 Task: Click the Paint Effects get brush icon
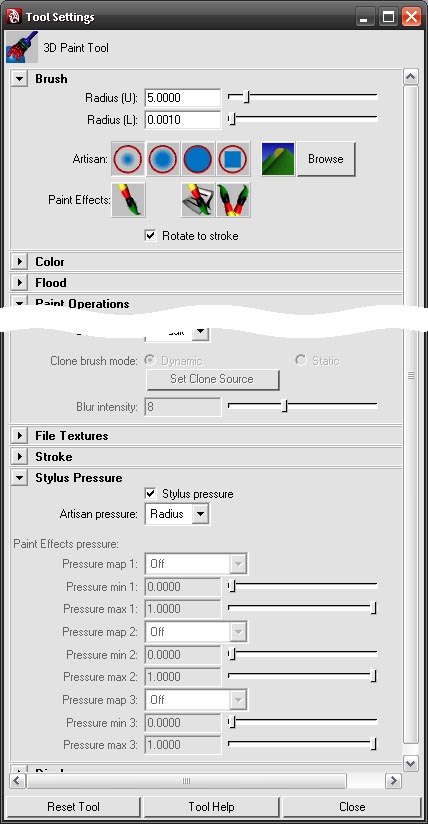pyautogui.click(x=233, y=200)
